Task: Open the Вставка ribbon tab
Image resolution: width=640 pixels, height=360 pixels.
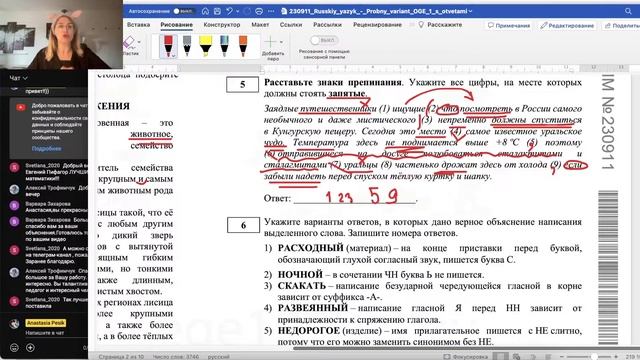Action: [x=138, y=25]
